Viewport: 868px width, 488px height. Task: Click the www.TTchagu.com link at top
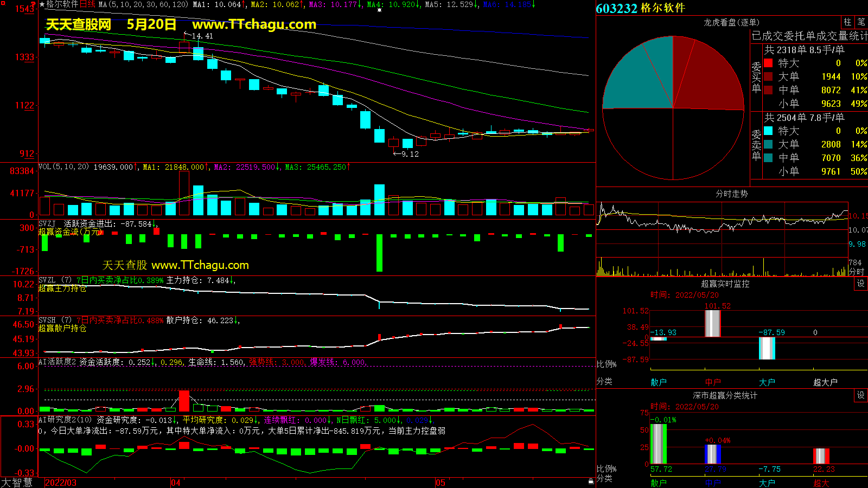pyautogui.click(x=254, y=24)
